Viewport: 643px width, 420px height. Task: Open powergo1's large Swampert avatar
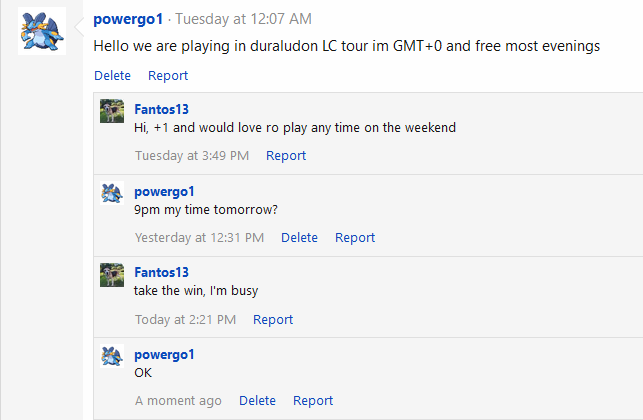[42, 31]
